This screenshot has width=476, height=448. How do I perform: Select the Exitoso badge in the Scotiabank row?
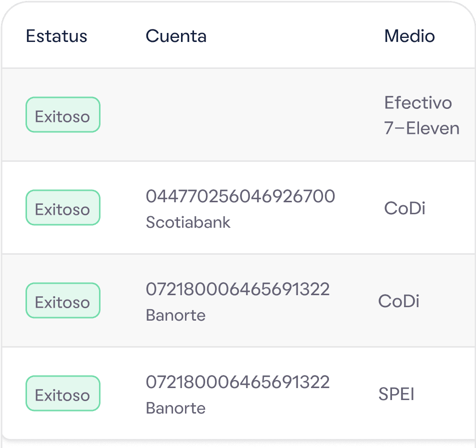point(63,207)
